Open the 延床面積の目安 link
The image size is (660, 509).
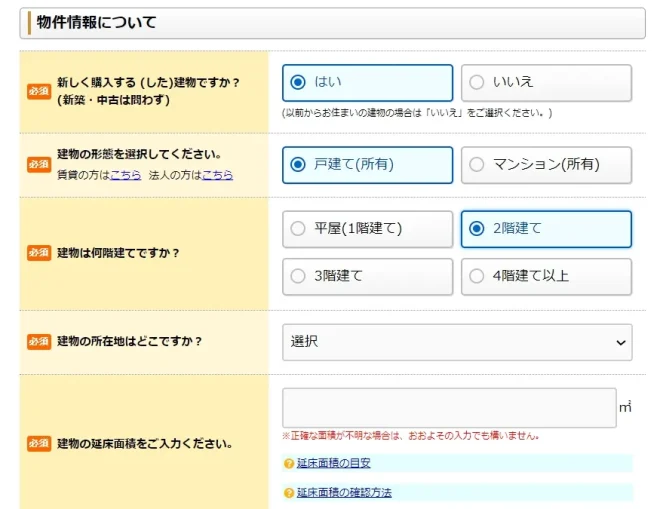pyautogui.click(x=333, y=463)
